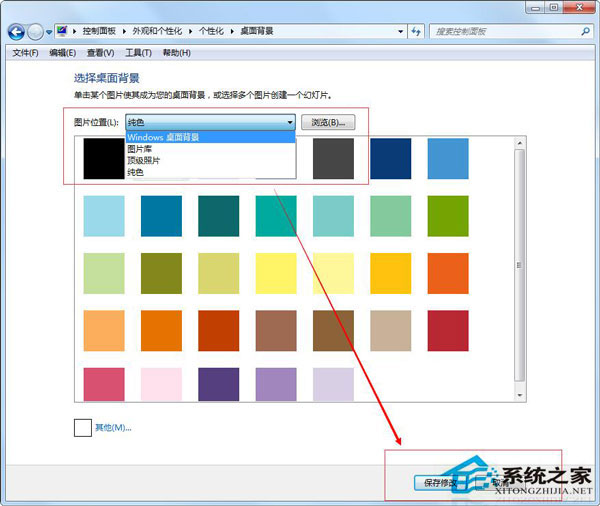The height and width of the screenshot is (506, 600).
Task: Select the light pink swatch
Action: click(161, 384)
